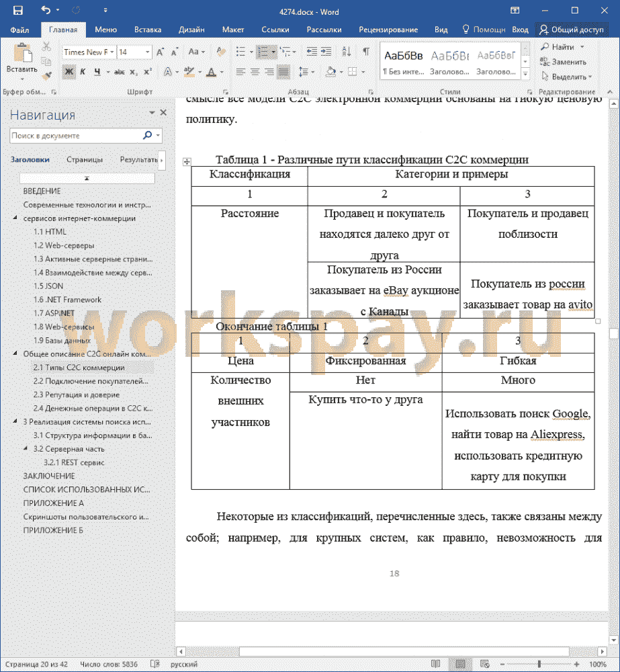Align text to the right

[x=269, y=72]
